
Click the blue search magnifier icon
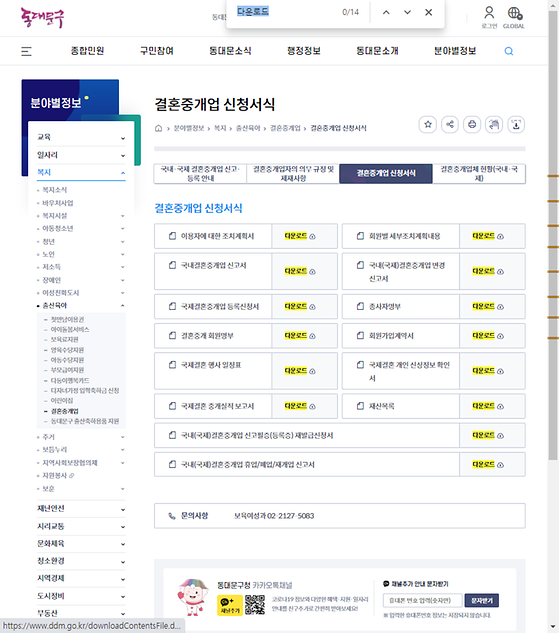(509, 51)
